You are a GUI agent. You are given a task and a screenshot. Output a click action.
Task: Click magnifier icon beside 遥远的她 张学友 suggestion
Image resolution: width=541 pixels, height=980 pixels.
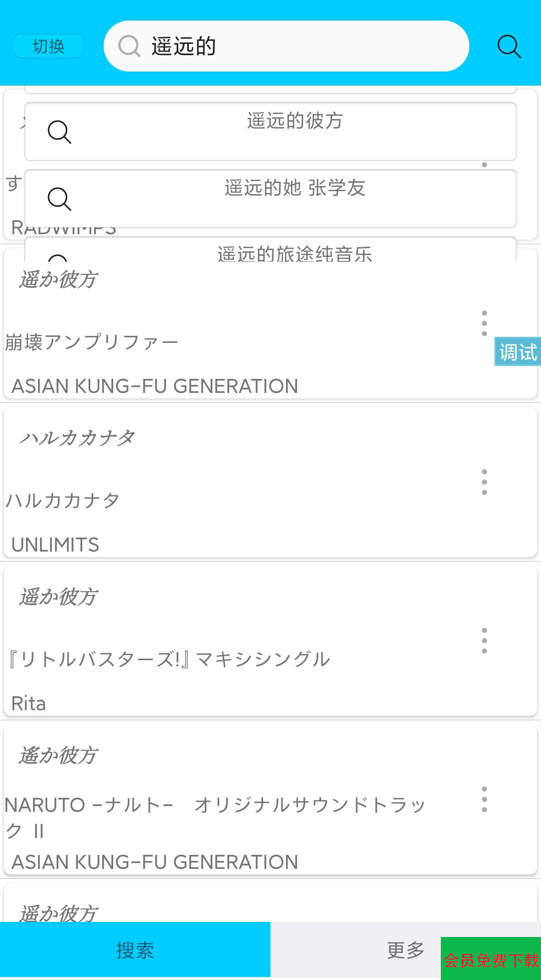click(59, 199)
